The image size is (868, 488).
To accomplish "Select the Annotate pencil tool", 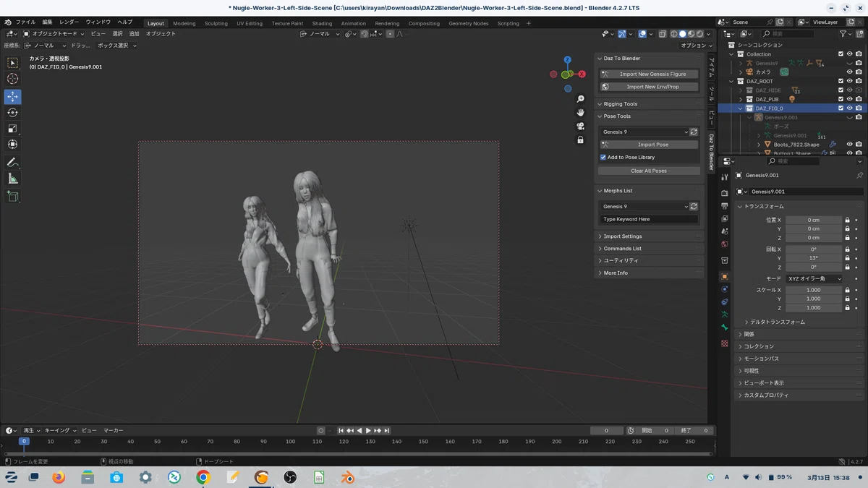I will tap(12, 163).
